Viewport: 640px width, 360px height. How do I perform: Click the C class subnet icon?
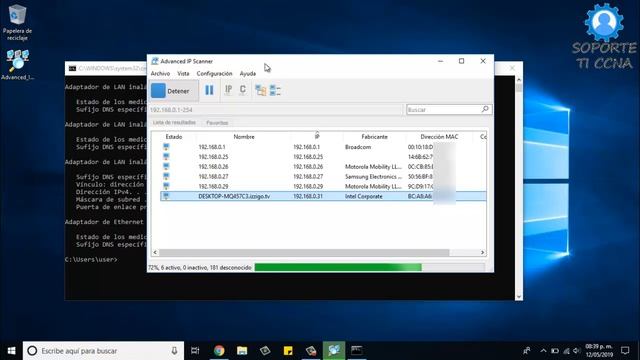(x=243, y=90)
